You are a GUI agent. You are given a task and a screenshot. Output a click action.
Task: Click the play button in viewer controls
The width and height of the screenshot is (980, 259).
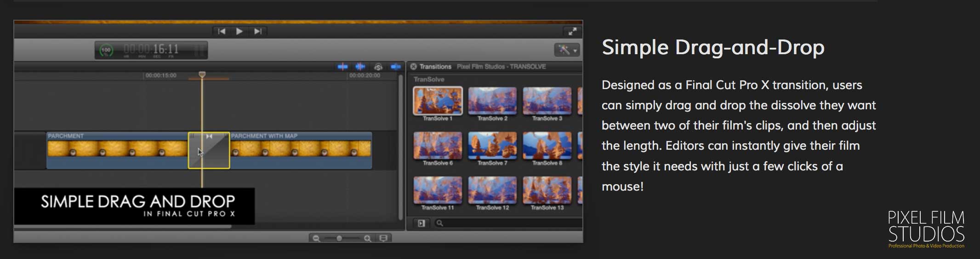(x=239, y=31)
